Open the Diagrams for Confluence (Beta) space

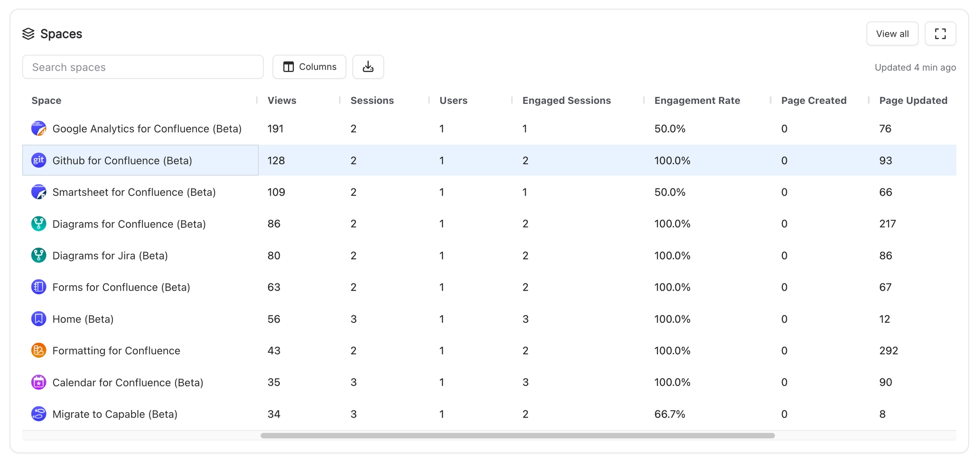(x=129, y=224)
